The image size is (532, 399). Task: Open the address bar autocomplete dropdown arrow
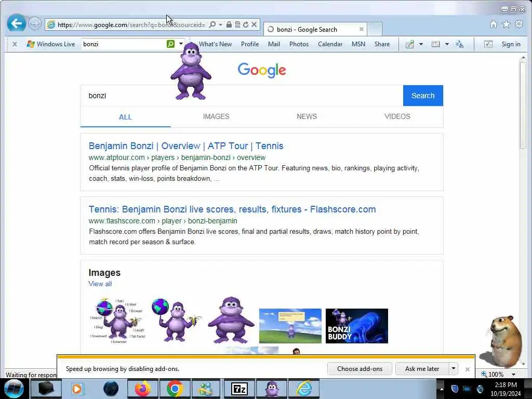220,24
